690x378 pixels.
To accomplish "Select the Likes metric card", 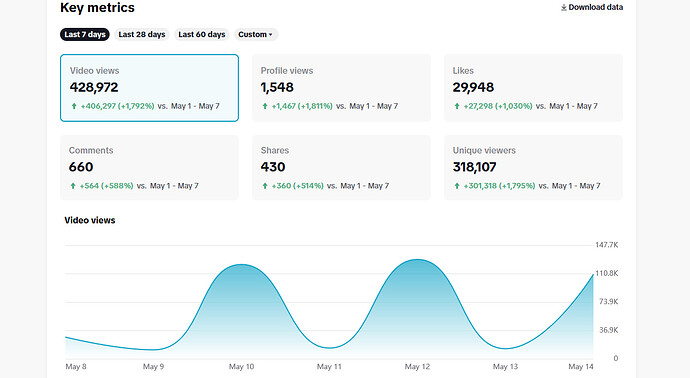I will pyautogui.click(x=533, y=88).
